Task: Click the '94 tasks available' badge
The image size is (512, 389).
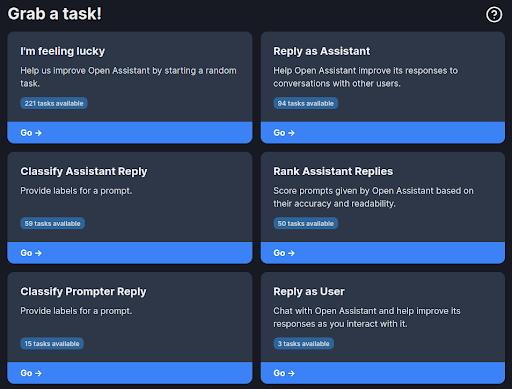Action: 306,103
